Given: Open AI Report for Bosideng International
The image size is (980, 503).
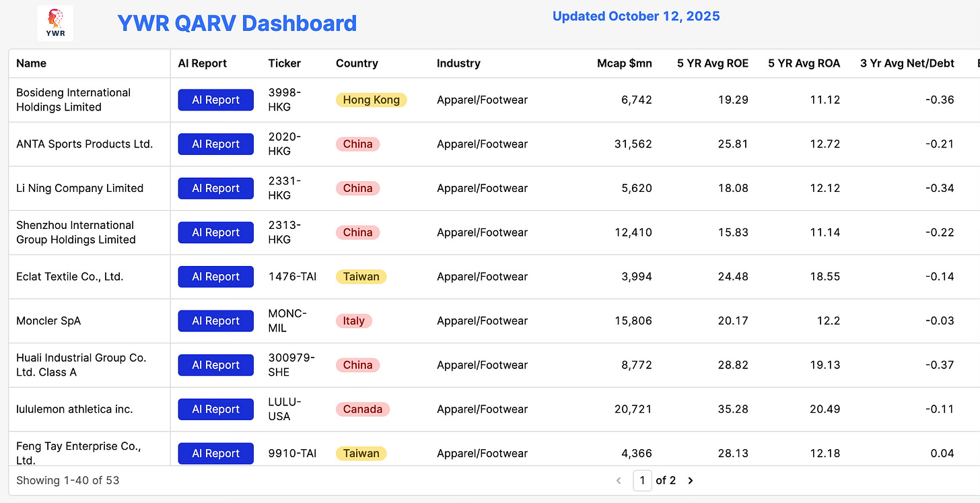Looking at the screenshot, I should tap(215, 100).
